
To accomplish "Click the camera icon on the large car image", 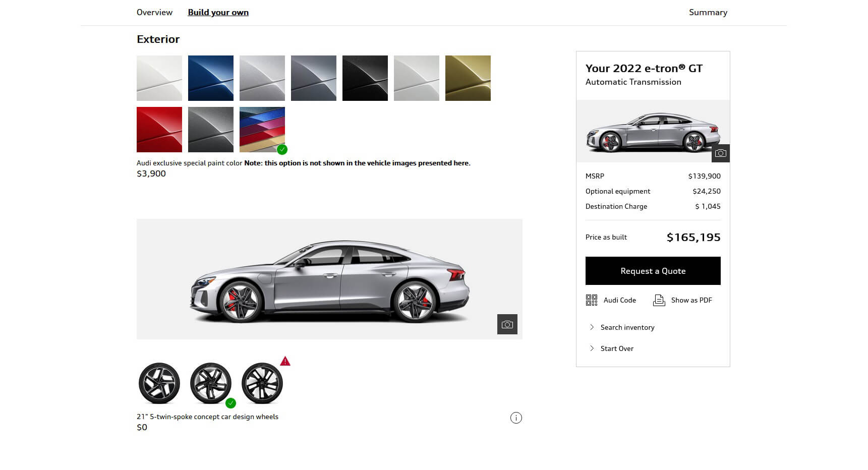I will tap(507, 324).
